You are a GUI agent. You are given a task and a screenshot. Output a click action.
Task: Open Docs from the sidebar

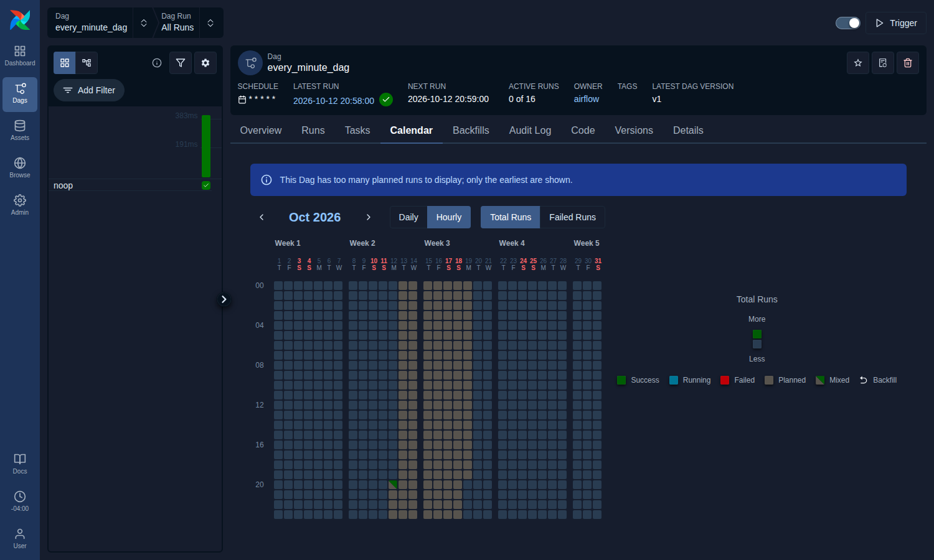pos(20,464)
